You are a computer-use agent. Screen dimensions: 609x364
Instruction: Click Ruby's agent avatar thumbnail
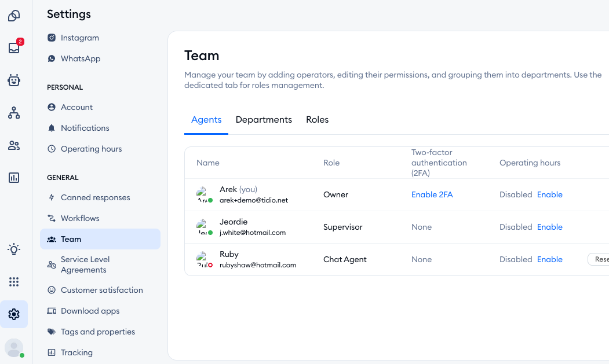(x=203, y=259)
